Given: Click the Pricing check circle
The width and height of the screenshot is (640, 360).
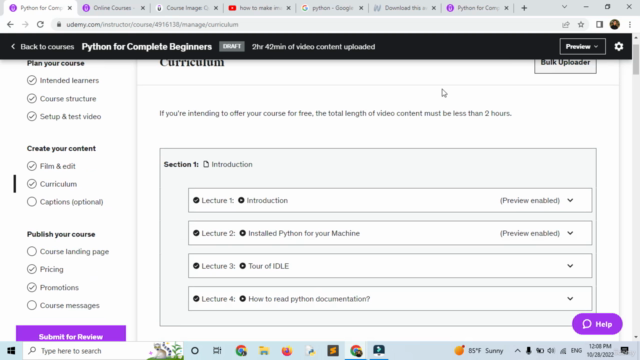Looking at the screenshot, I should 32,269.
